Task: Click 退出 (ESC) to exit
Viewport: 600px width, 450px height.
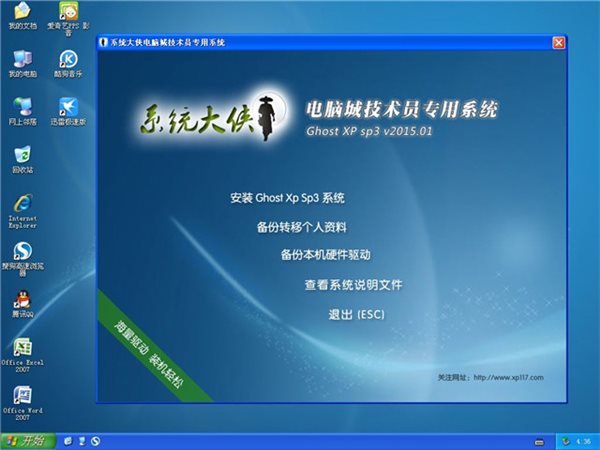Action: pyautogui.click(x=356, y=315)
